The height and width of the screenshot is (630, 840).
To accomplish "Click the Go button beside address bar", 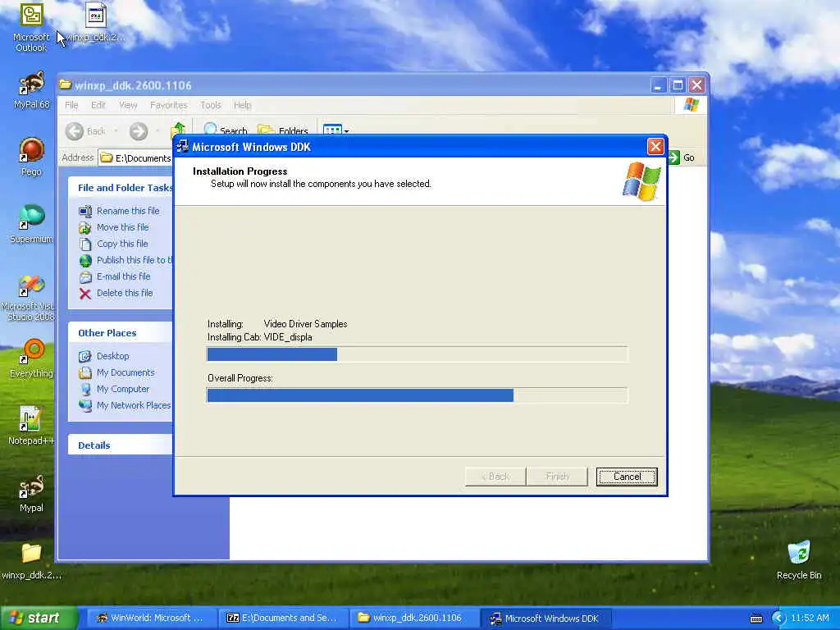I will tap(682, 157).
